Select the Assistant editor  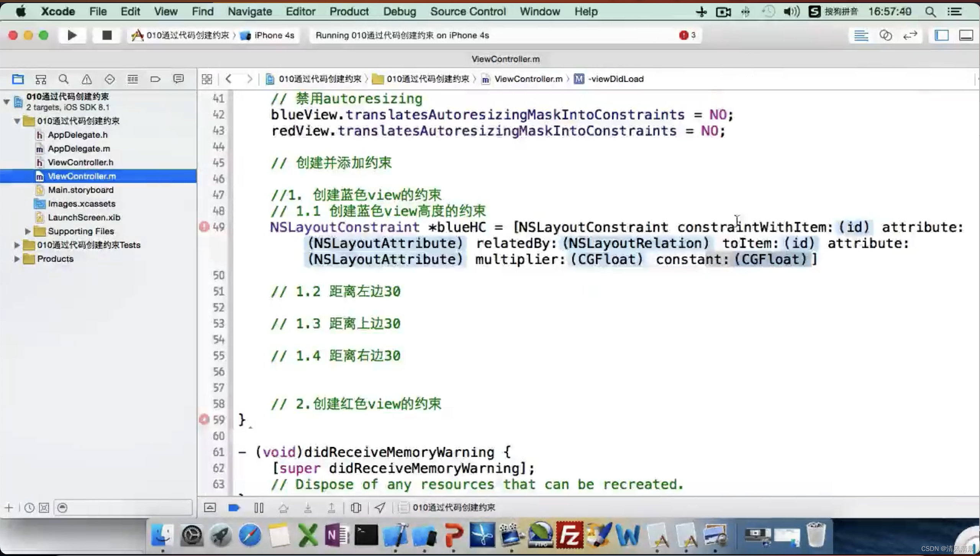point(885,35)
